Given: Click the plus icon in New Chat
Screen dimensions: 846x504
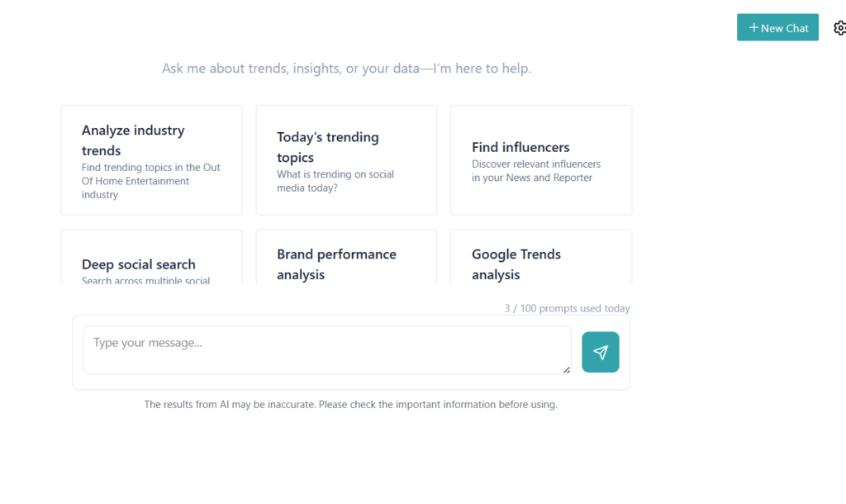Looking at the screenshot, I should 753,28.
